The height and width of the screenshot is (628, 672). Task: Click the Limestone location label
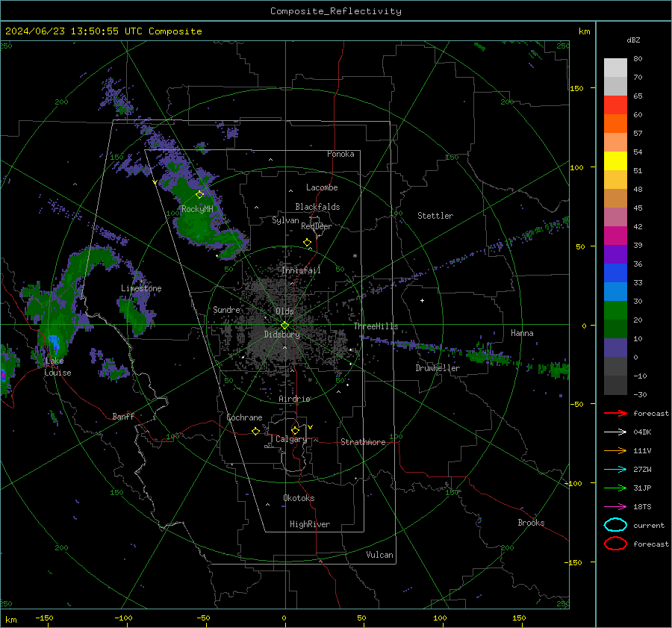tap(141, 288)
